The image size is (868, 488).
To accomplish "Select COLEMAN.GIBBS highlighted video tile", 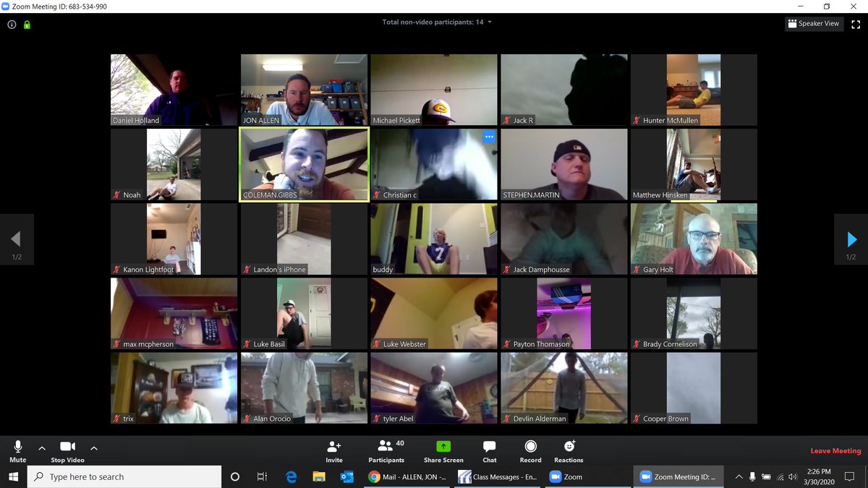I will click(x=304, y=164).
